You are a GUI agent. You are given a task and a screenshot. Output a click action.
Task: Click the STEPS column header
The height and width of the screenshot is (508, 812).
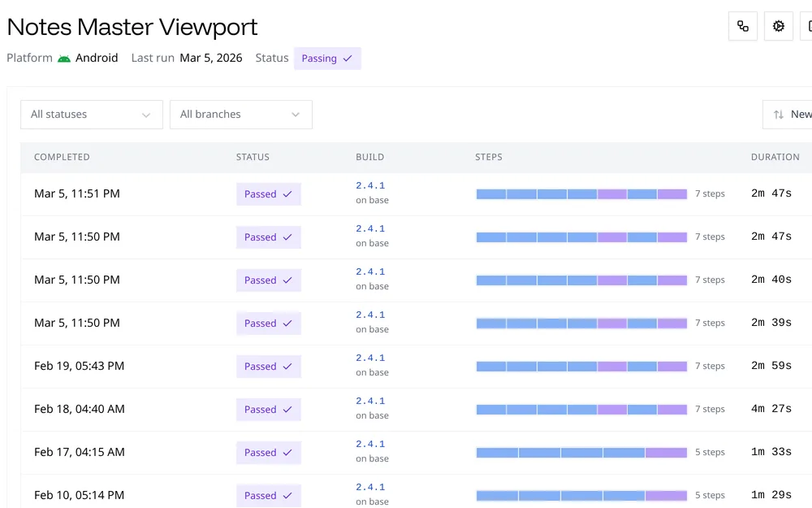489,157
